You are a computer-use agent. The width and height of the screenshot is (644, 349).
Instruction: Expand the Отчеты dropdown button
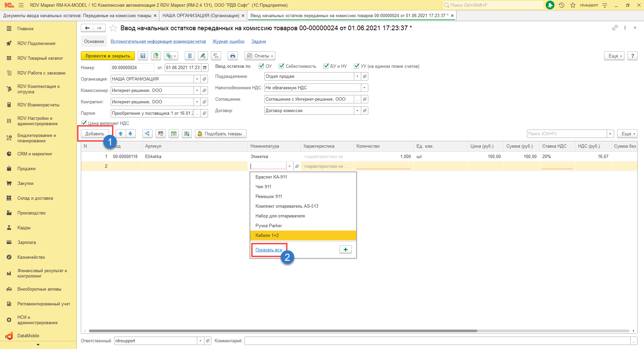point(260,56)
